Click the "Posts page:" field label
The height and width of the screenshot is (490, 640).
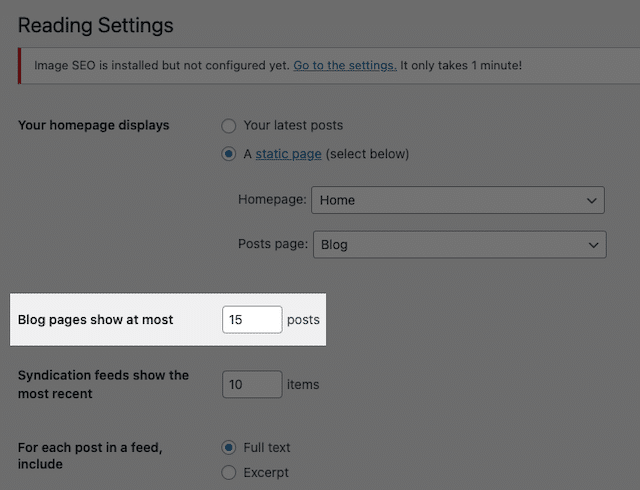tap(272, 244)
